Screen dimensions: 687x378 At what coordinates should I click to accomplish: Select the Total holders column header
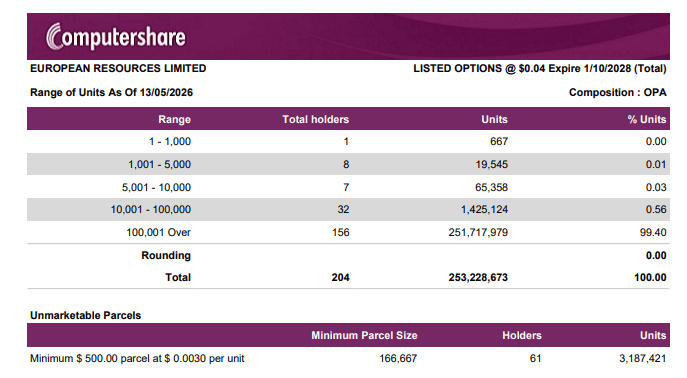coord(315,119)
